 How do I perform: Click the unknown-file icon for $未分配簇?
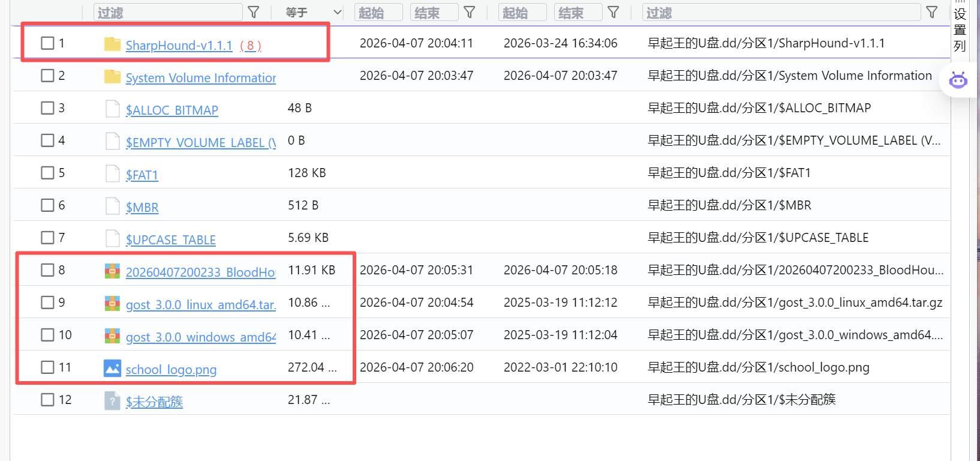click(112, 400)
